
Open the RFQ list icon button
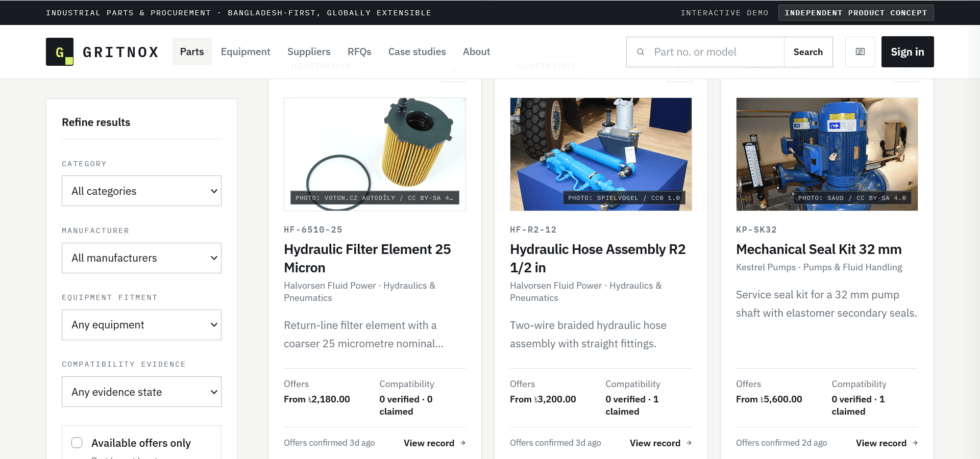point(860,52)
